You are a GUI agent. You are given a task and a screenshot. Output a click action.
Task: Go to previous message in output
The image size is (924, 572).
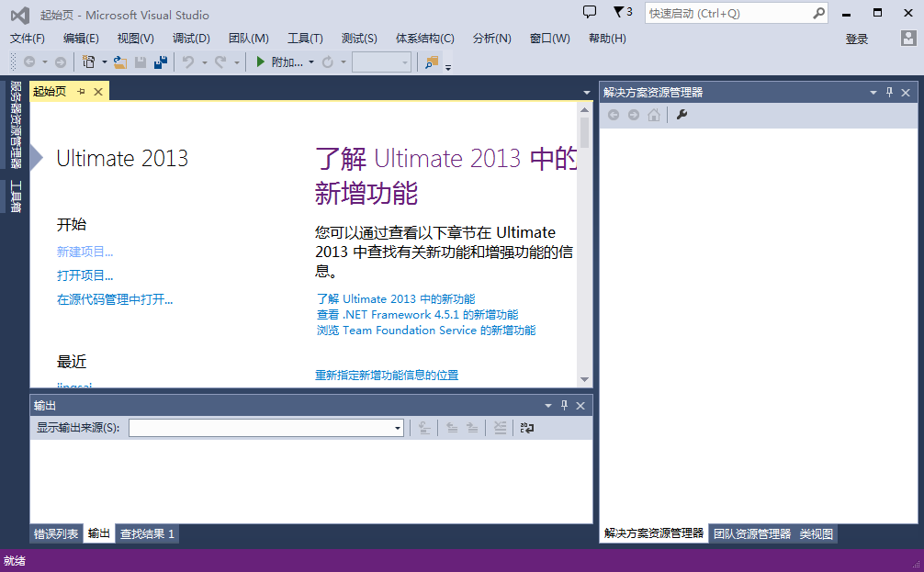click(x=452, y=428)
